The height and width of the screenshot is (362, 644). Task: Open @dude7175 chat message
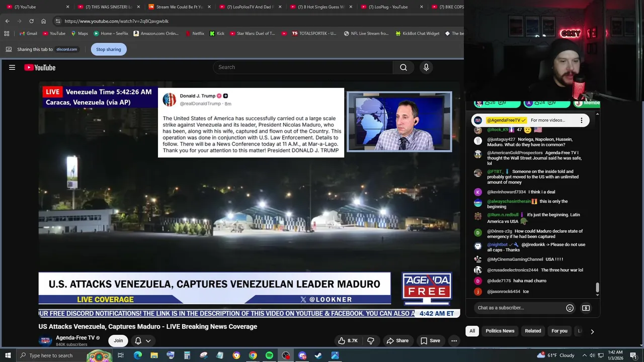pos(531,281)
